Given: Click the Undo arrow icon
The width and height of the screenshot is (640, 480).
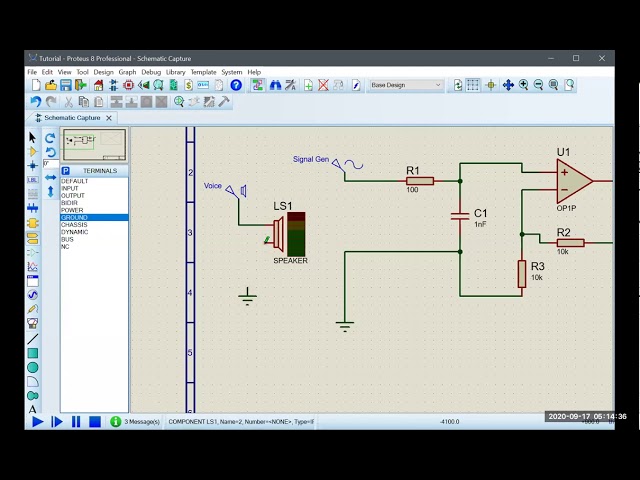Looking at the screenshot, I should (36, 101).
